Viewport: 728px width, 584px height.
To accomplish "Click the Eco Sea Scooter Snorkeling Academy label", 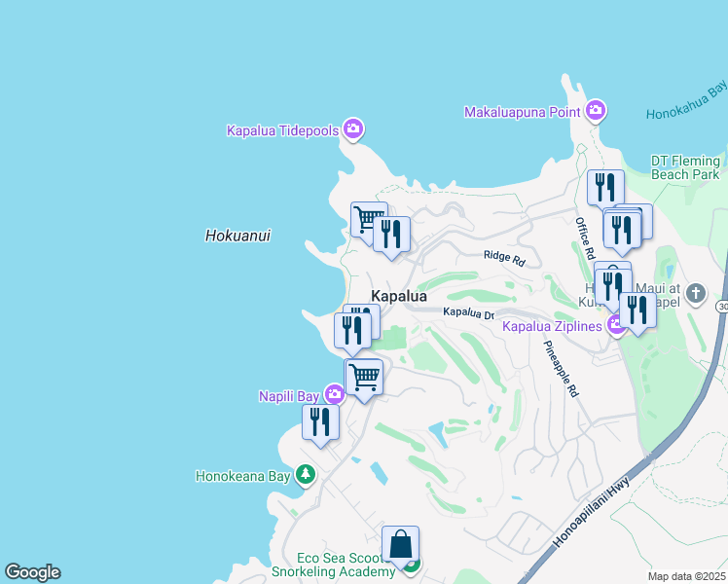I will [334, 565].
